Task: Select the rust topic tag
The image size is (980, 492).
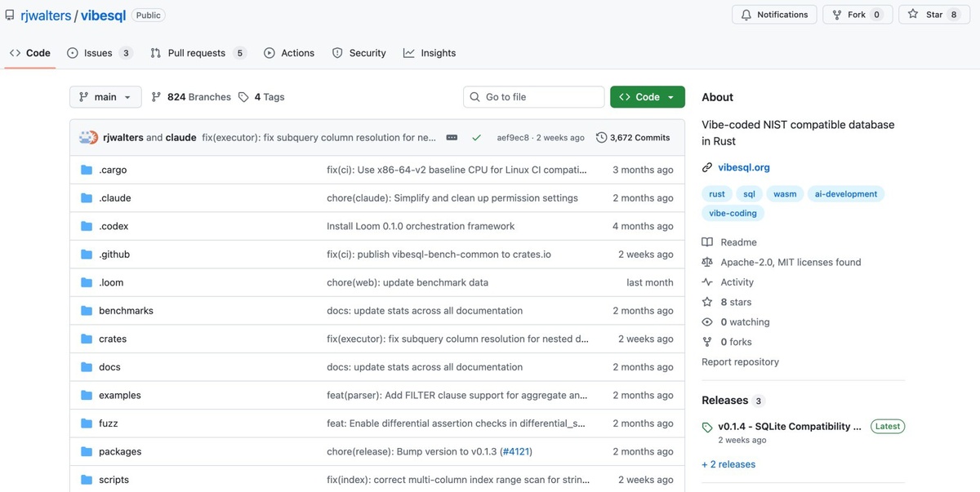Action: [717, 194]
